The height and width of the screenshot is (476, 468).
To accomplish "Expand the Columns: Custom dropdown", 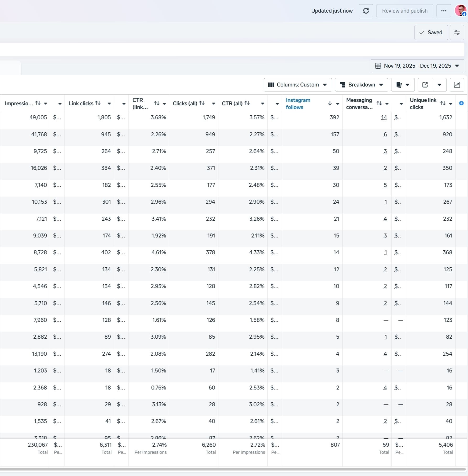I will point(298,85).
